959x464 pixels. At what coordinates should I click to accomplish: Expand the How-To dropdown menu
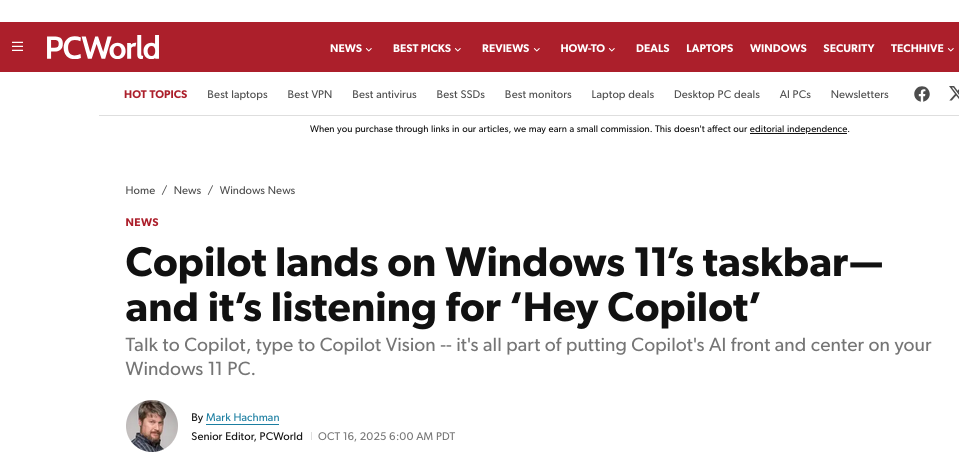[x=588, y=48]
